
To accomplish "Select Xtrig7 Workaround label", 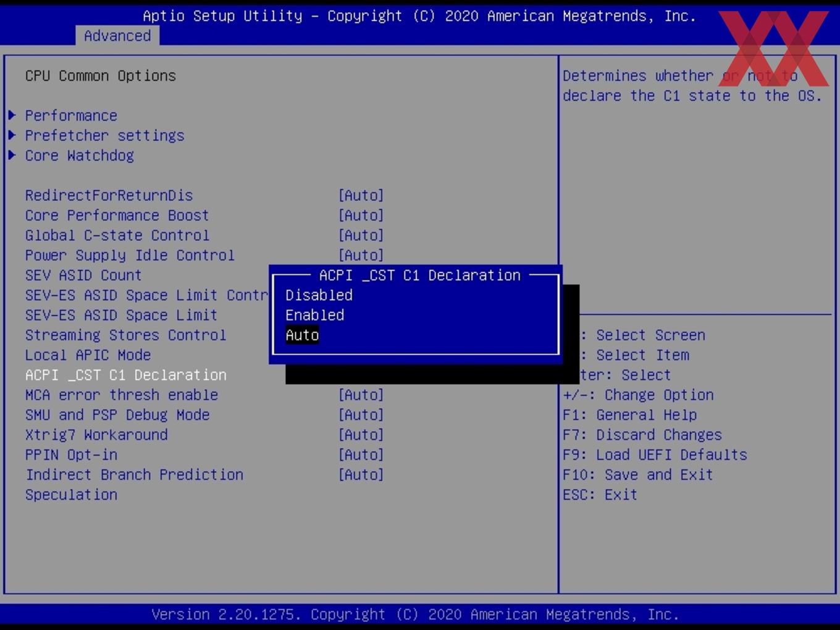I will (x=96, y=435).
